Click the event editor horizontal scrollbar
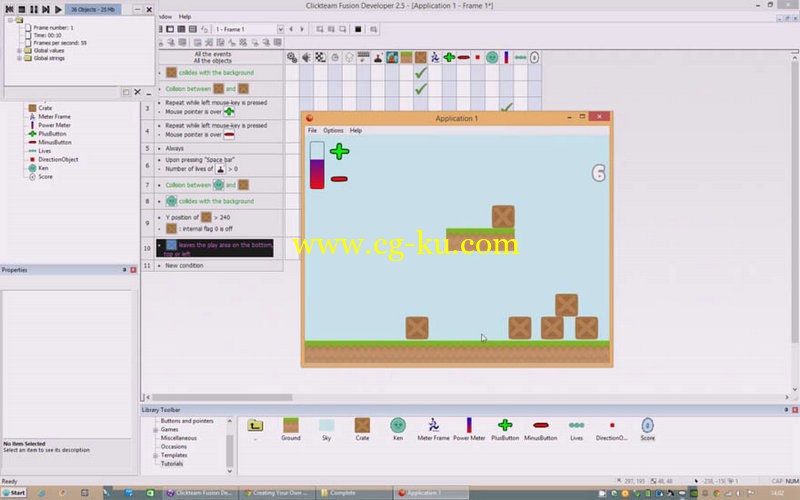 [222, 397]
